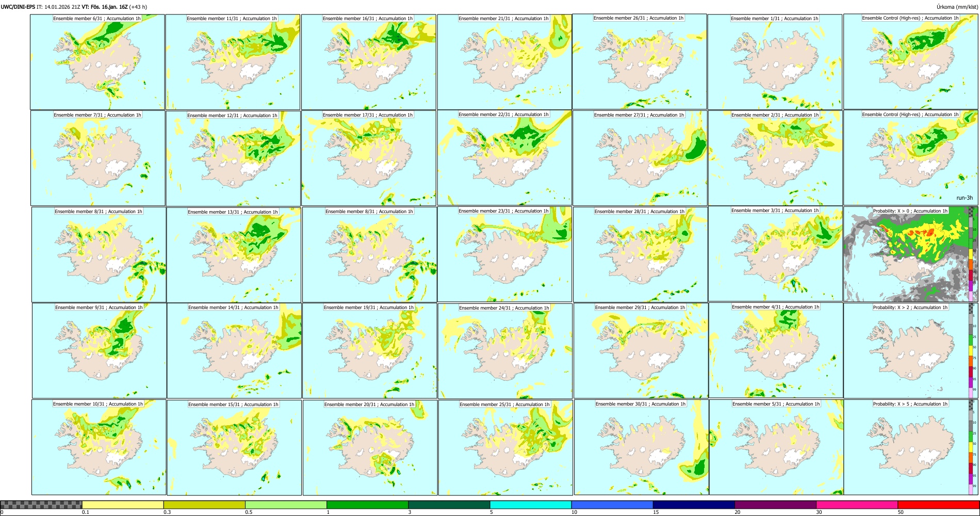Screen dimensions: 980x516
Task: Open the Ensemble member 20/31 map
Action: tap(370, 447)
